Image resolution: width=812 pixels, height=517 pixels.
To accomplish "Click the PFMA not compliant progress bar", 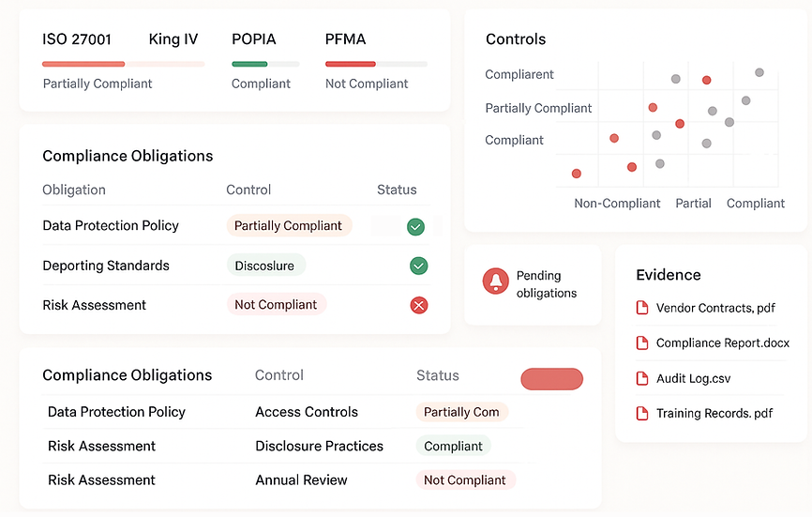I will (375, 64).
